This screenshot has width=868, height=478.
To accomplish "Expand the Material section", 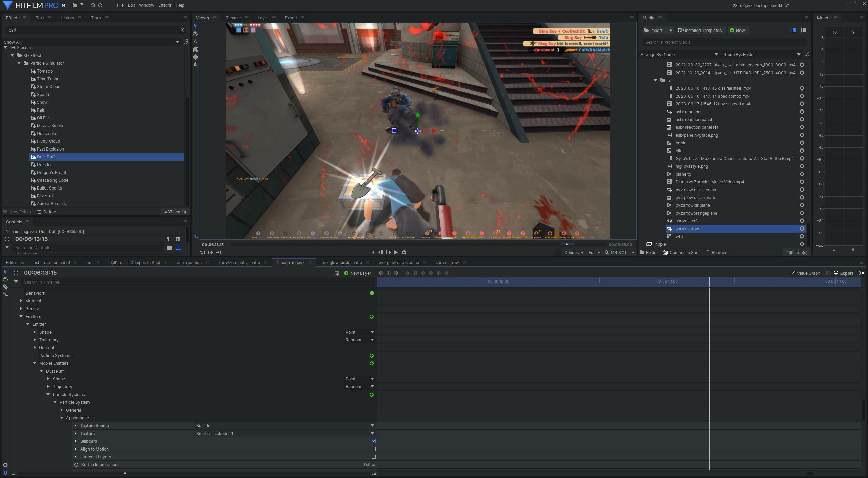I will [x=21, y=301].
